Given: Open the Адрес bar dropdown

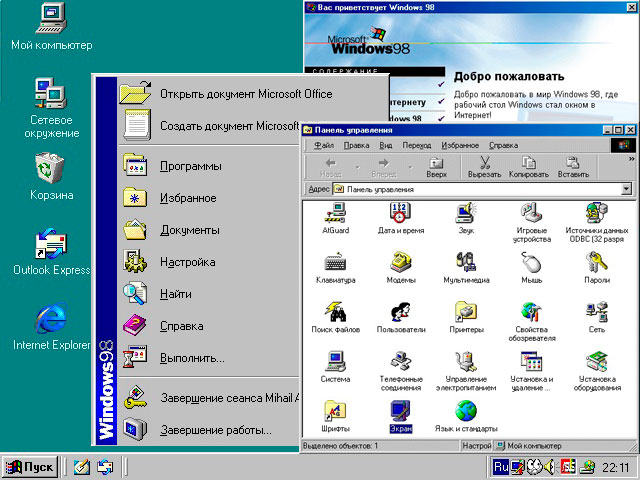Looking at the screenshot, I should tap(626, 189).
